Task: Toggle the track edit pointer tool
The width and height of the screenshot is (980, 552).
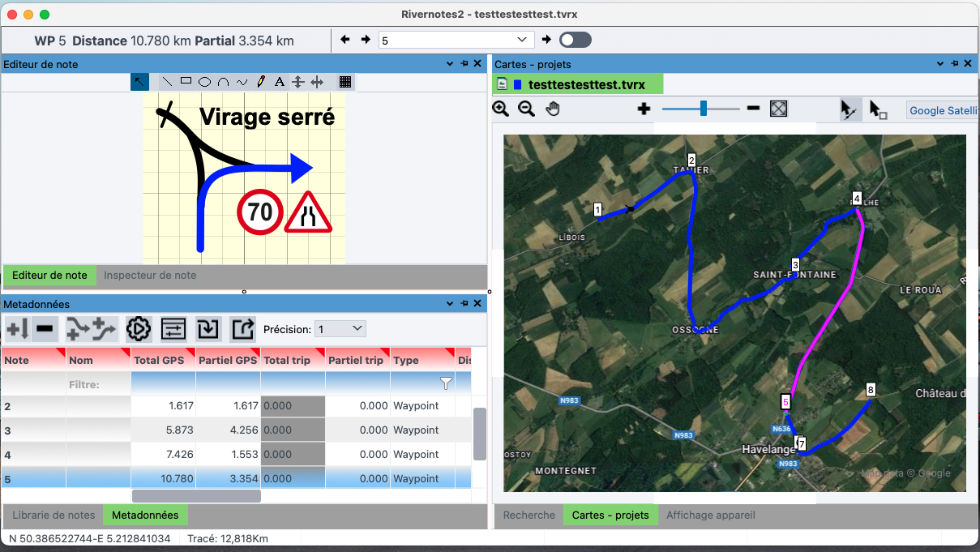Action: click(x=849, y=109)
